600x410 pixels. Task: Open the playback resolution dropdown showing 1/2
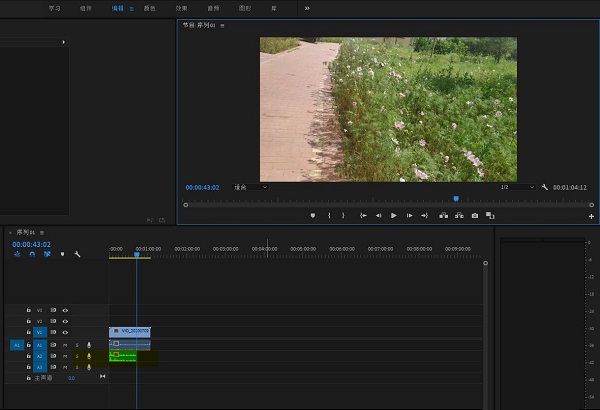[x=515, y=187]
